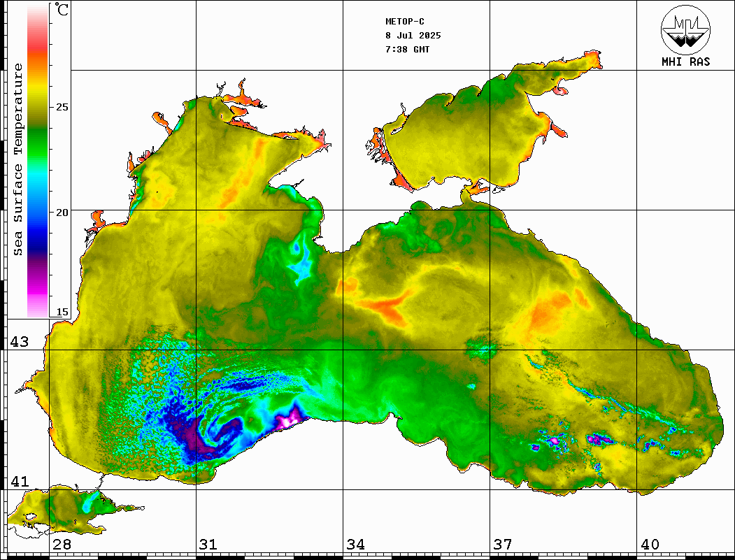735x560 pixels.
Task: Click the '°C' unit label
Action: pyautogui.click(x=61, y=8)
